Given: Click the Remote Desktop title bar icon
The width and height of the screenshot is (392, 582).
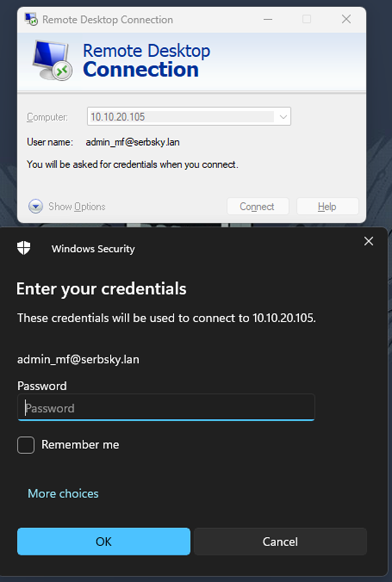Looking at the screenshot, I should click(31, 20).
